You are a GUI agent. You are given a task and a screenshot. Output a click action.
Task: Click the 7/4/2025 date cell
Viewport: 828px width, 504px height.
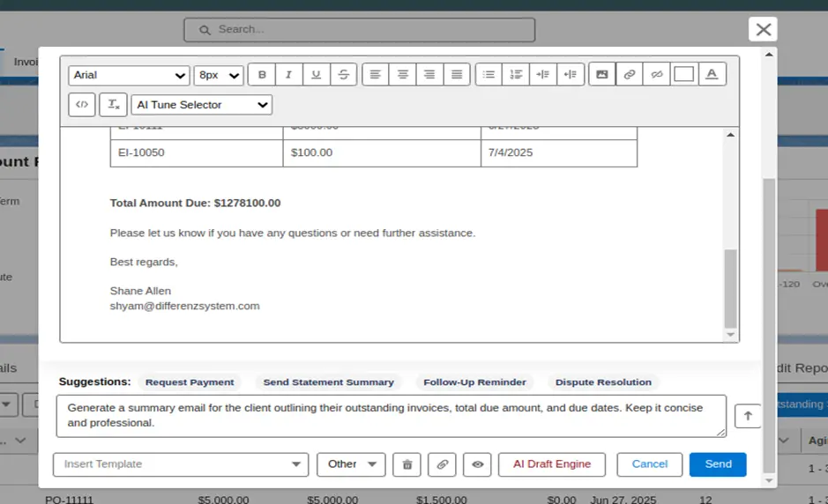click(559, 153)
